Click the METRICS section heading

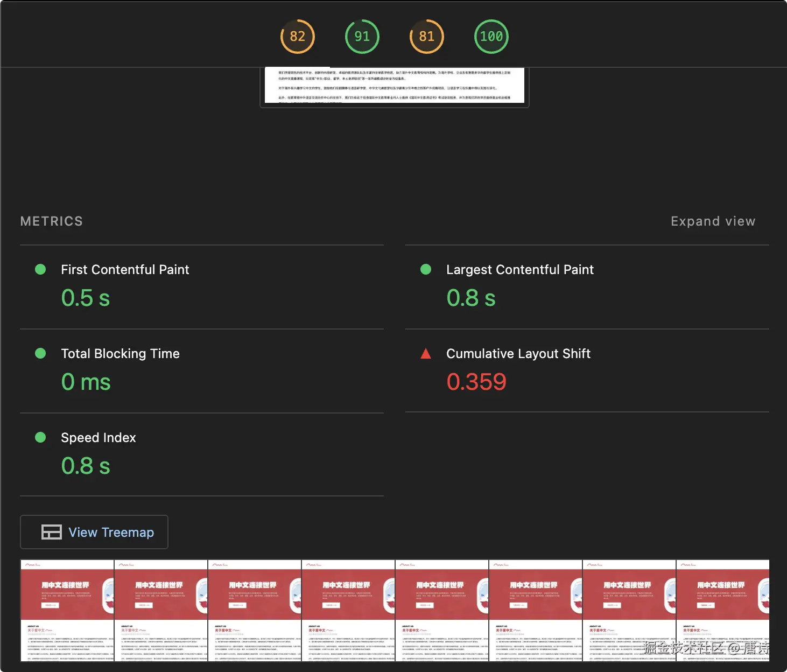click(52, 221)
